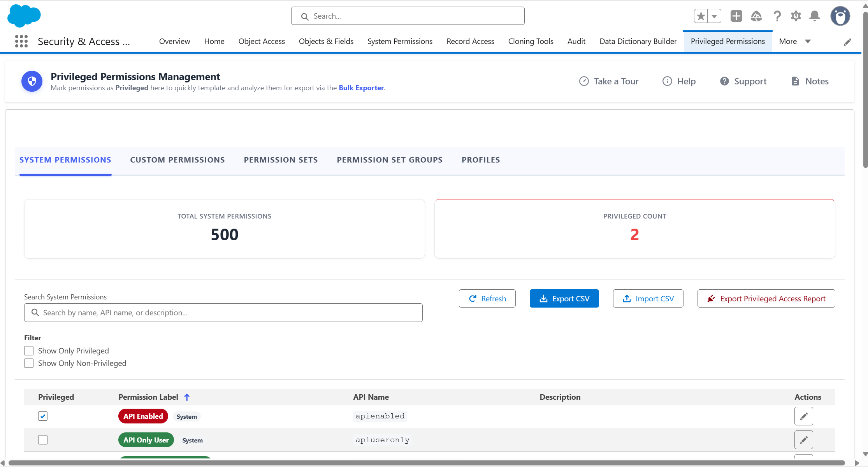Click the Privileged Count value 2
Image resolution: width=868 pixels, height=467 pixels.
(x=634, y=235)
